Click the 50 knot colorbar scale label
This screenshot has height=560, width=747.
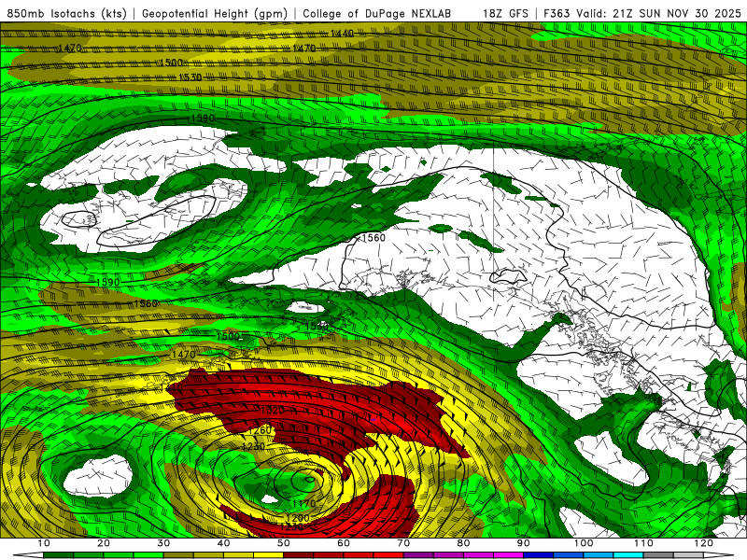(x=284, y=543)
